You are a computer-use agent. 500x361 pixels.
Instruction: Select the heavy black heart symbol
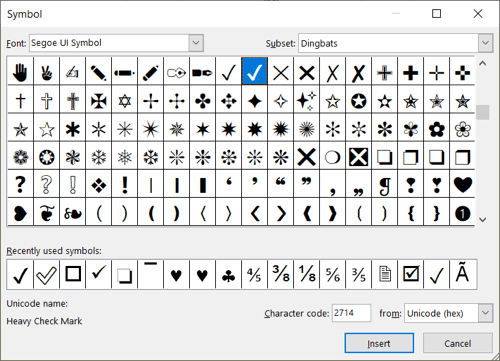(x=462, y=184)
